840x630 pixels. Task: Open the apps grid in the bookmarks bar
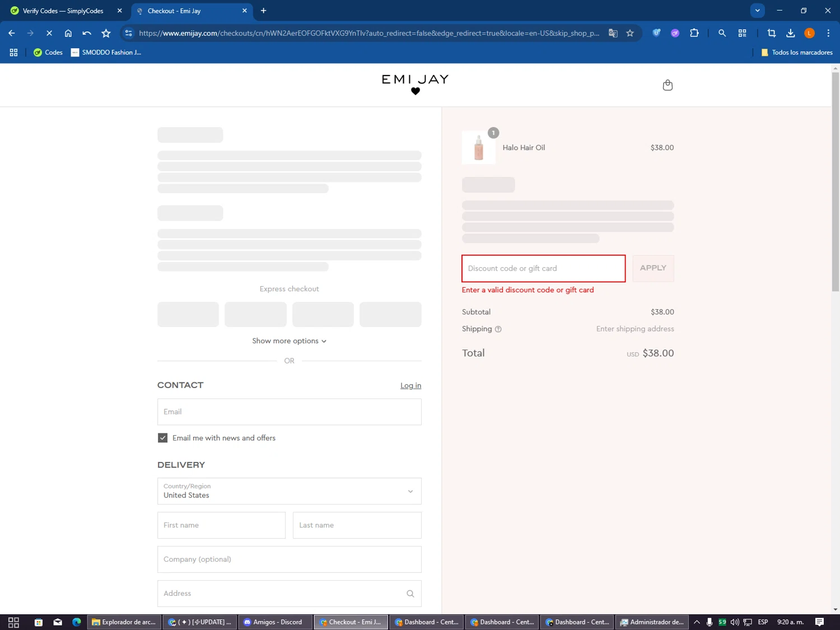pos(13,52)
